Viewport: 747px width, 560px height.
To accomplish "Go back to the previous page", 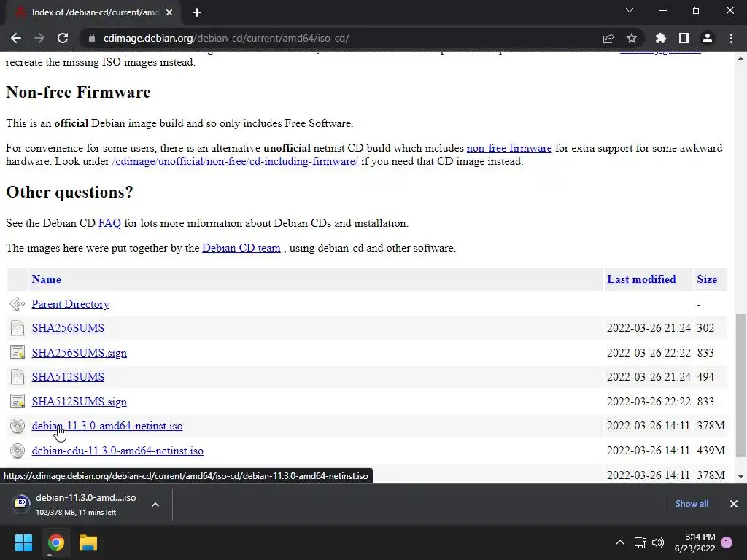I will tap(16, 38).
